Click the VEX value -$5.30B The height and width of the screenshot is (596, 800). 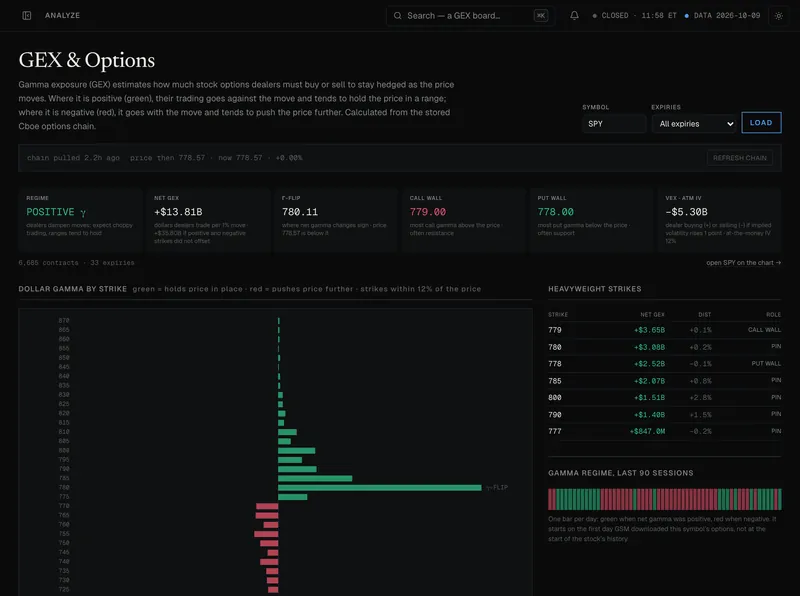(x=686, y=212)
